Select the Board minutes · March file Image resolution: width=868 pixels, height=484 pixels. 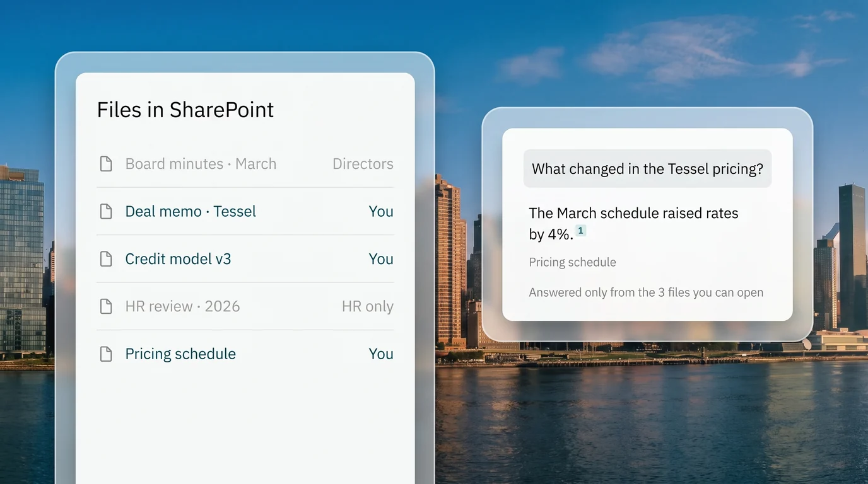click(201, 164)
